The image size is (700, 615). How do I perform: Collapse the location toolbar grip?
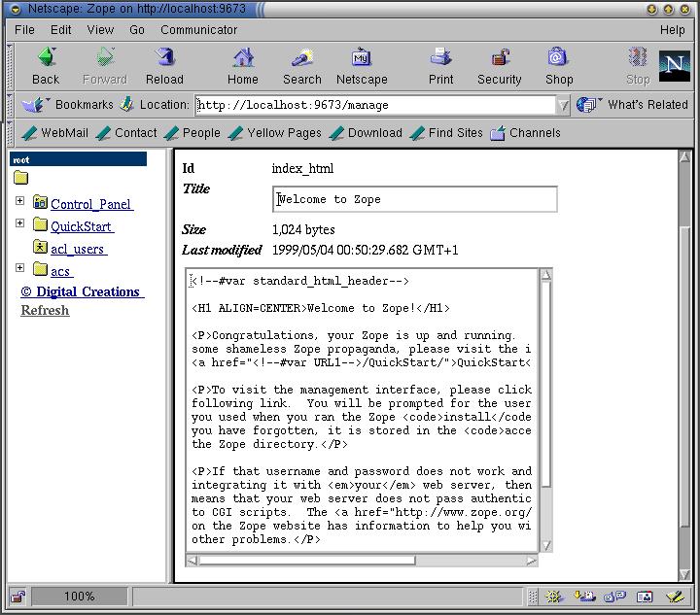tap(11, 105)
